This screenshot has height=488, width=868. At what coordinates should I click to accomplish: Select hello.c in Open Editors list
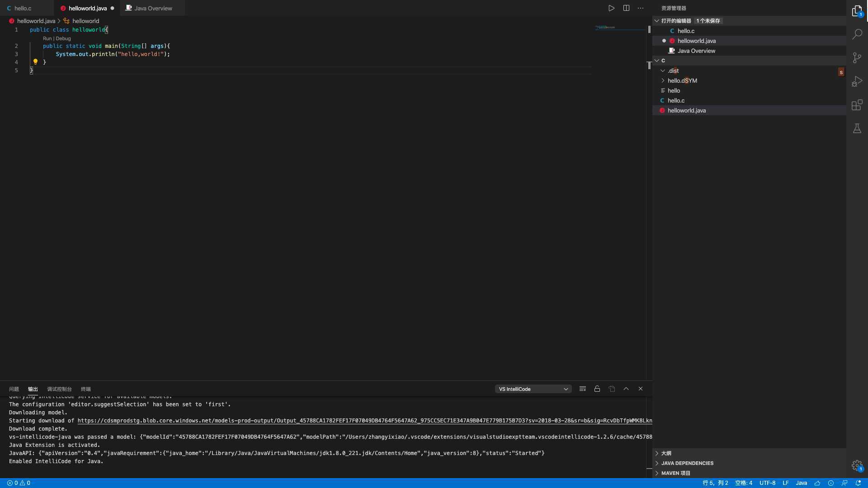click(x=750, y=31)
